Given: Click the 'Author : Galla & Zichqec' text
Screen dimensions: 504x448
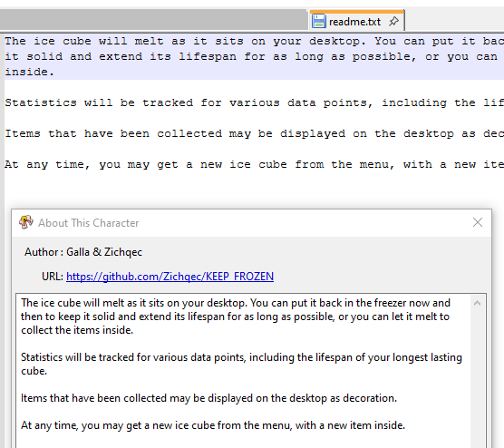Looking at the screenshot, I should 83,252.
